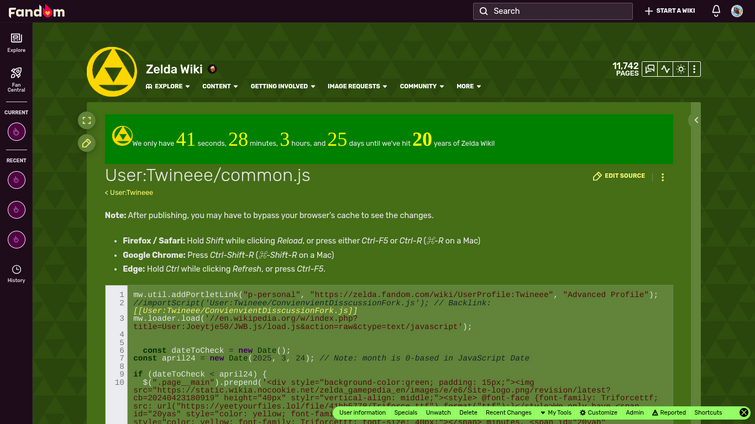
Task: Open the current wiki flame icon
Action: click(x=16, y=132)
